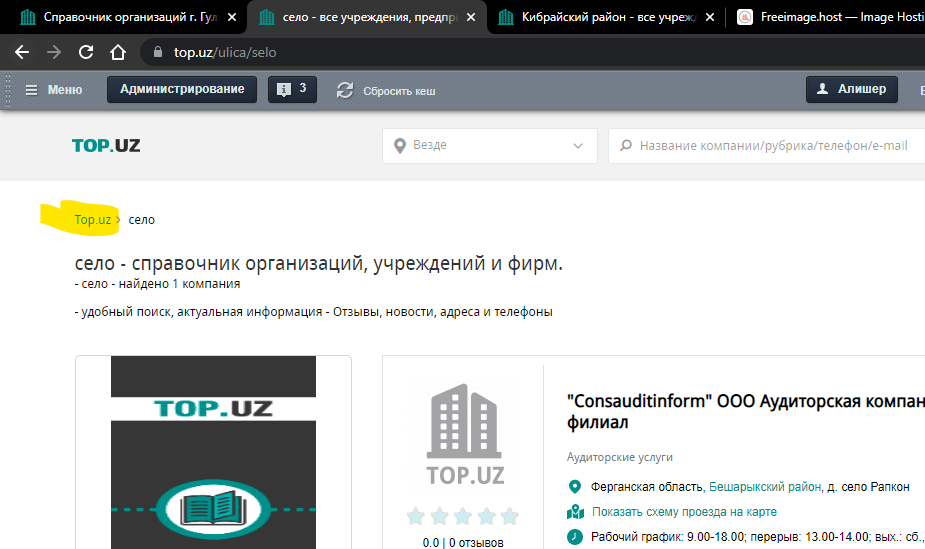This screenshot has width=925, height=549.
Task: Click the Top.uz breadcrumb link
Action: [x=93, y=219]
